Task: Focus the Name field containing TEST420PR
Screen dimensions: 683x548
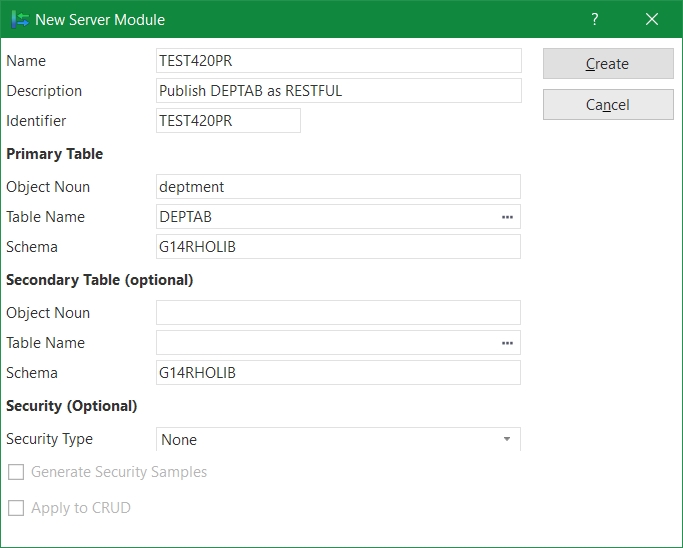Action: point(339,61)
